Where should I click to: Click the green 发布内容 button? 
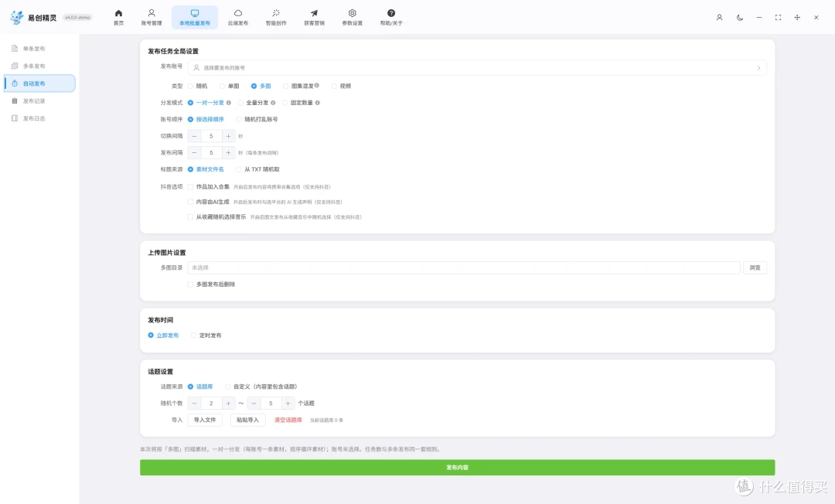point(458,467)
